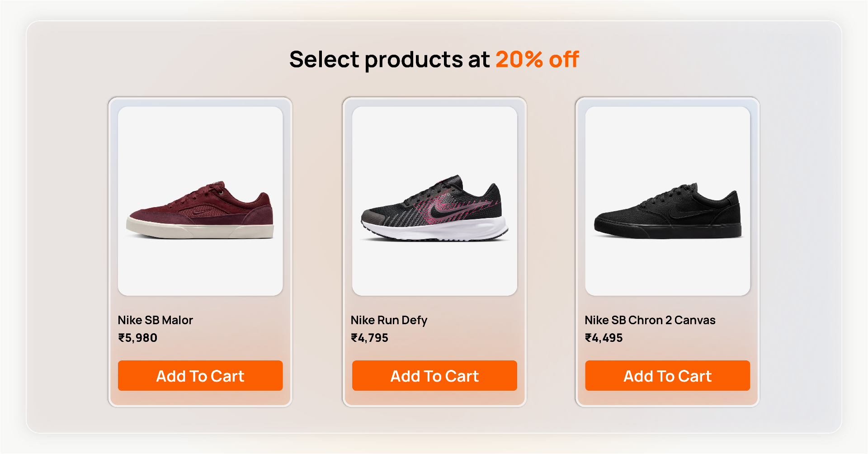This screenshot has width=868, height=454.
Task: Click the ₹4,495 price label
Action: [x=604, y=338]
